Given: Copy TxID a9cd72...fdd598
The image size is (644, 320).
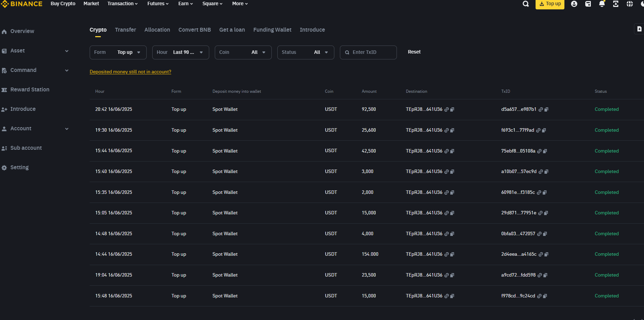Looking at the screenshot, I should pyautogui.click(x=545, y=275).
